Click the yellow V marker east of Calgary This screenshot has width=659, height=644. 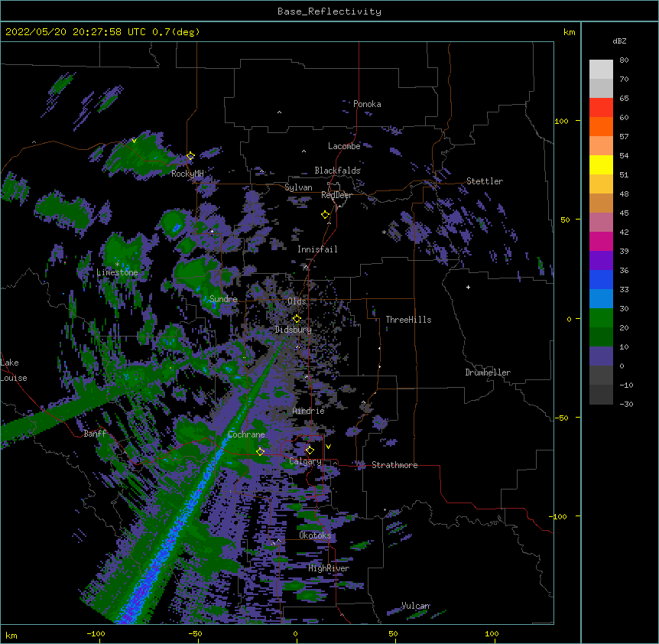[328, 447]
